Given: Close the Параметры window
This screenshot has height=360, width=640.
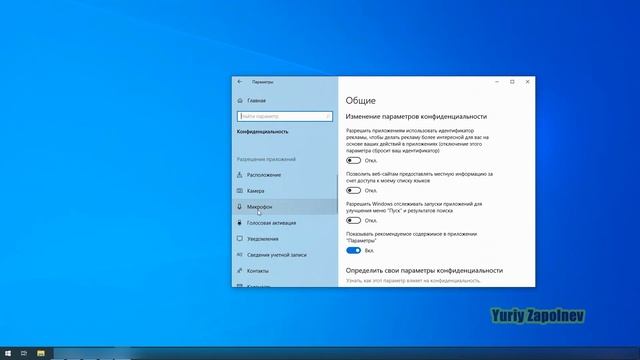Looking at the screenshot, I should (x=527, y=82).
